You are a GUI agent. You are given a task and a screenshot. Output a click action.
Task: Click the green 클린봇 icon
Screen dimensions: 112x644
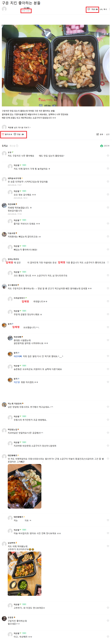pos(101,146)
